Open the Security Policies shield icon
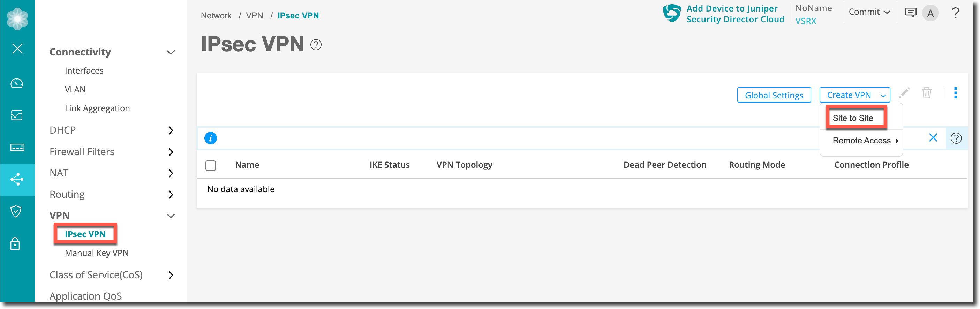This screenshot has height=309, width=980. click(16, 211)
